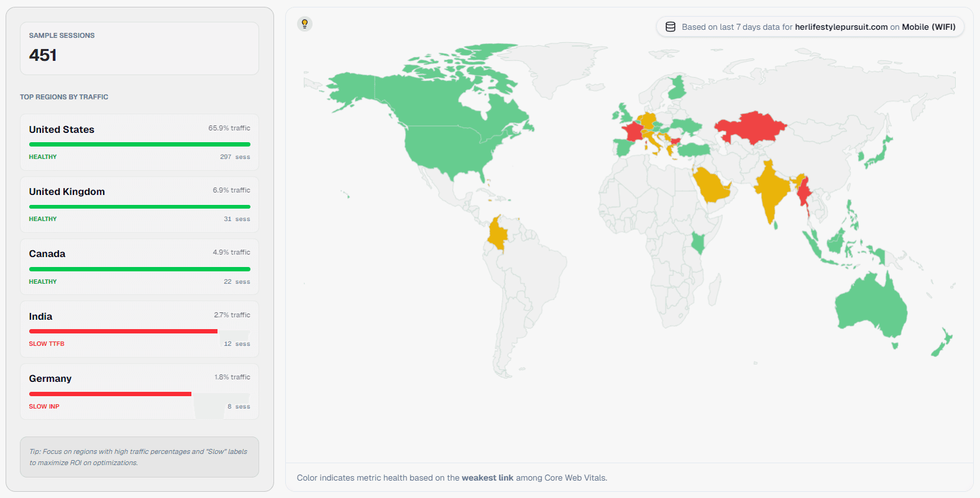
Task: Click the database icon in data source badge
Action: 671,27
